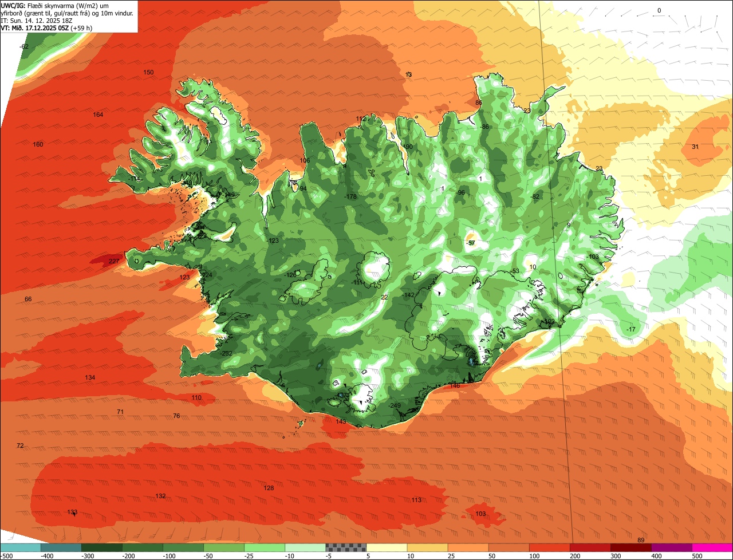Click the legend swatch between 50 and 100
Image resolution: width=733 pixels, height=560 pixels.
509,547
